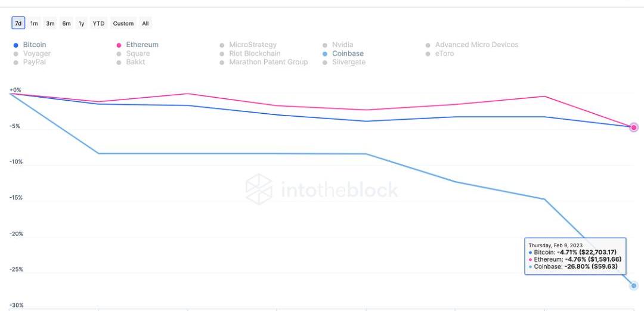Enable the MicroStrategy series
Screen dimensions: 644x311
point(252,45)
